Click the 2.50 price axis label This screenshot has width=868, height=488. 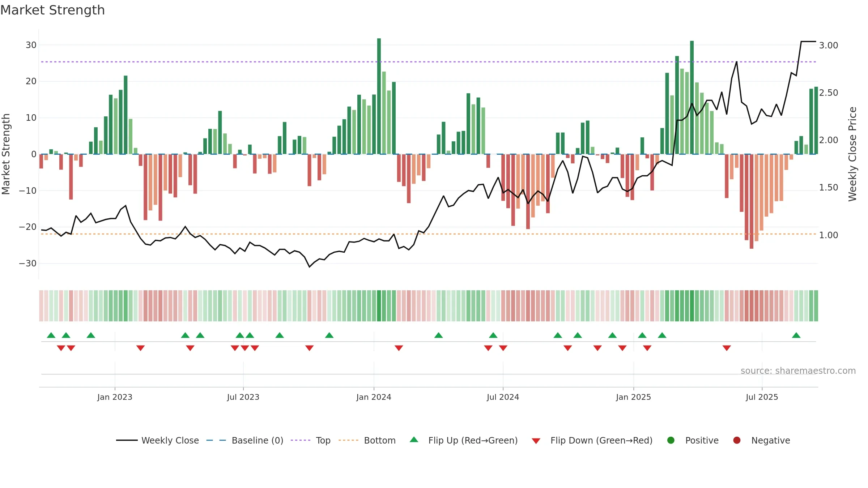(x=829, y=93)
